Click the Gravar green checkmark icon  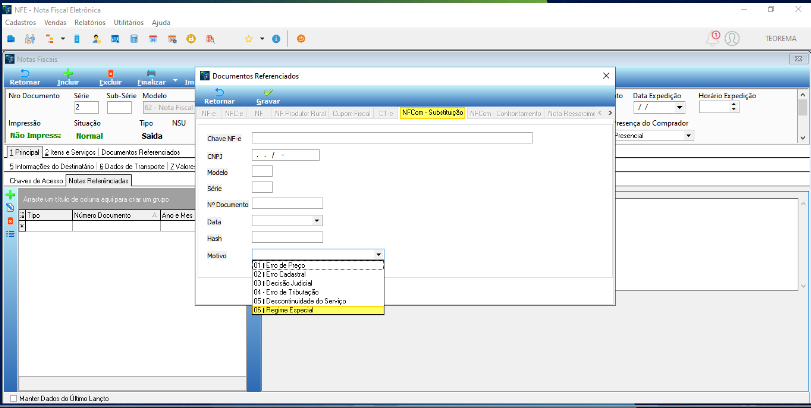[x=267, y=92]
